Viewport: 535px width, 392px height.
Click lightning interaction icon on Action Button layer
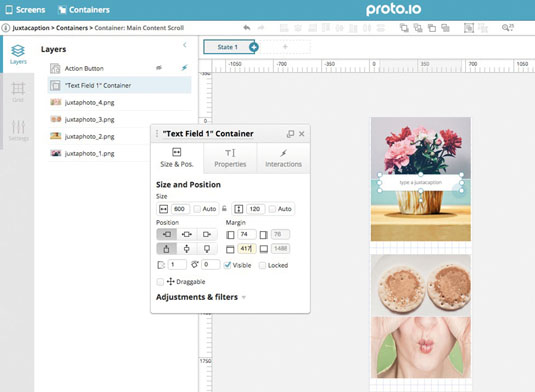point(184,68)
